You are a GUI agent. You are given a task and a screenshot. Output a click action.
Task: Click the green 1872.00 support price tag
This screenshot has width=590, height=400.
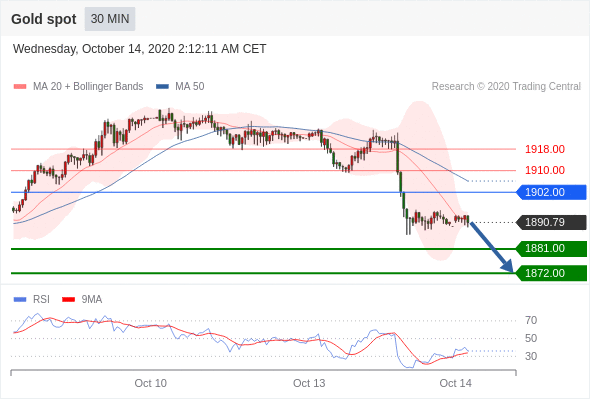click(x=551, y=273)
